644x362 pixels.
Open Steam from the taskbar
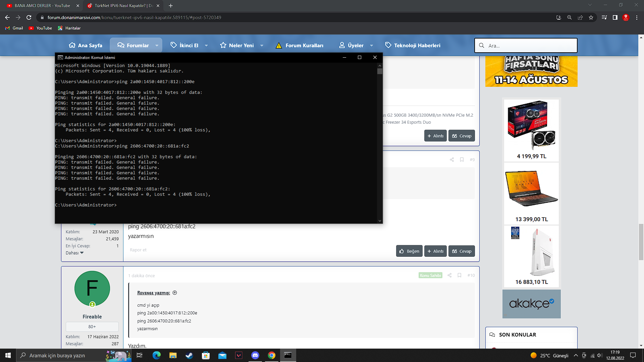pos(189,355)
